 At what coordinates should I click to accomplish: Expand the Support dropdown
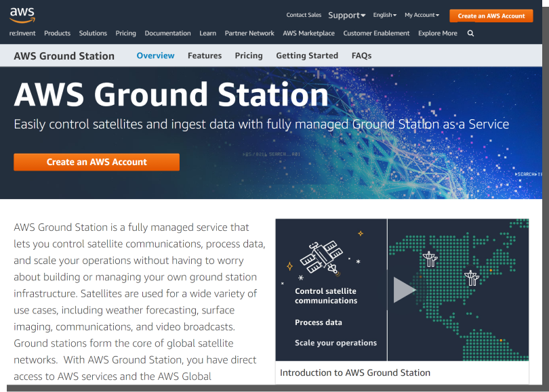point(346,16)
